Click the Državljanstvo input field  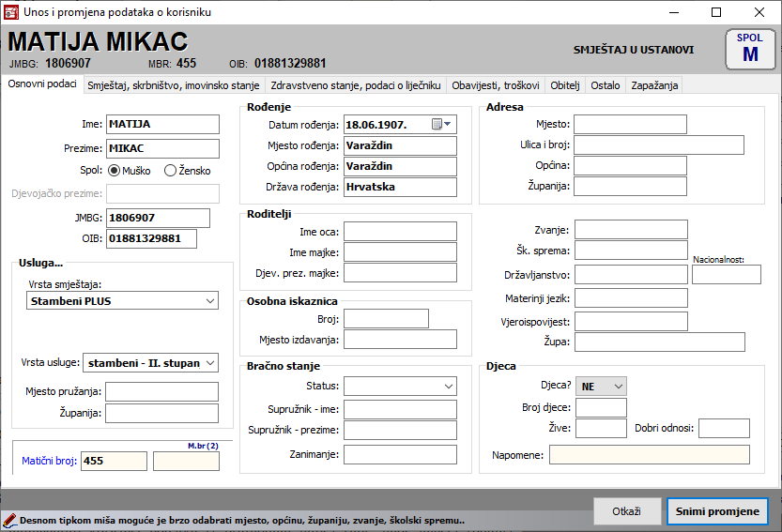pos(631,275)
